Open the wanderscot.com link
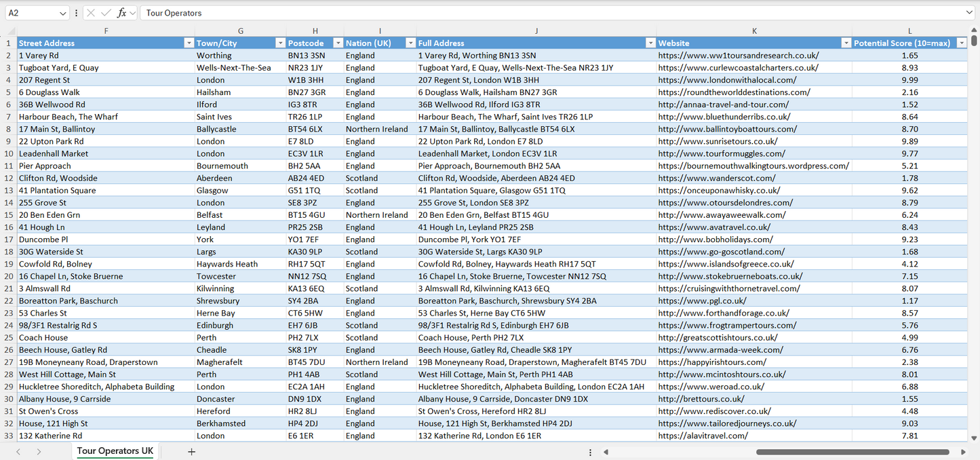 [x=717, y=178]
